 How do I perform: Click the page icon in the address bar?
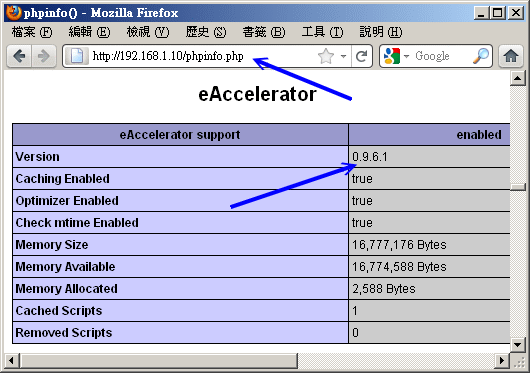(77, 56)
